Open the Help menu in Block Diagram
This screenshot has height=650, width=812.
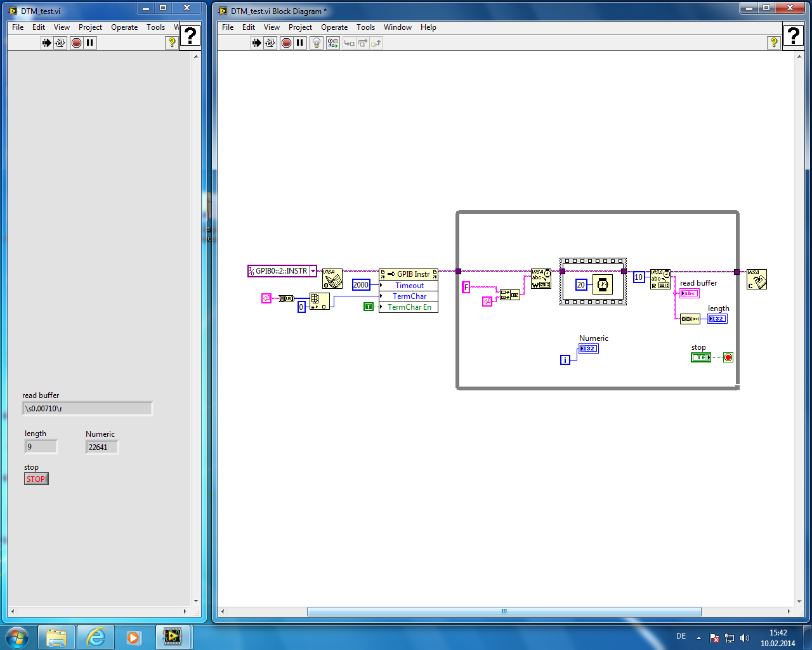click(428, 27)
